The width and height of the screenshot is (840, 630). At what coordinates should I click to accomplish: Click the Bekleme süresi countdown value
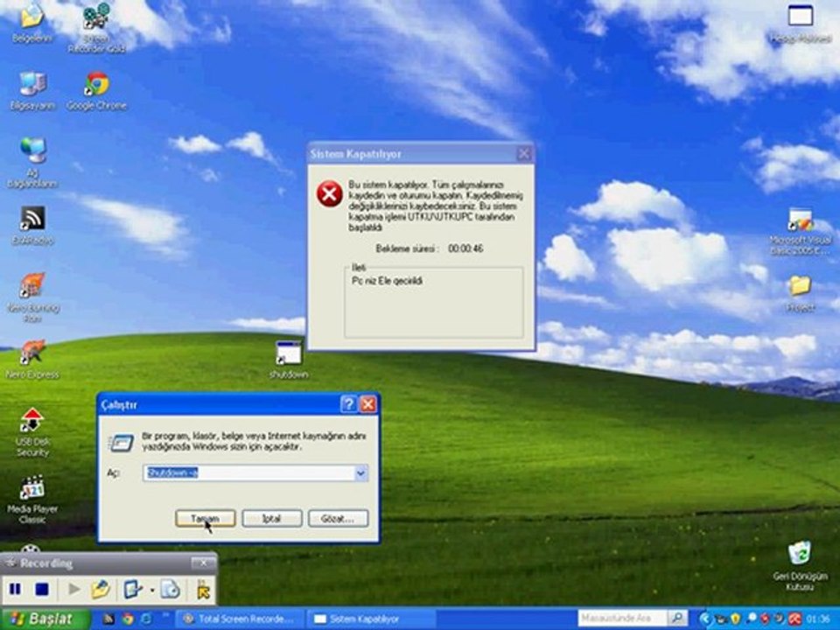point(465,248)
